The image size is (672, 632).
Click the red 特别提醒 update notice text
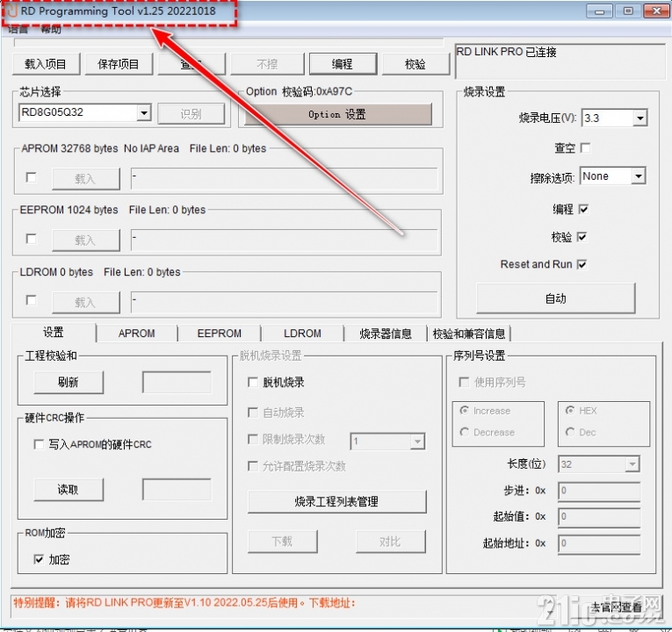(184, 603)
